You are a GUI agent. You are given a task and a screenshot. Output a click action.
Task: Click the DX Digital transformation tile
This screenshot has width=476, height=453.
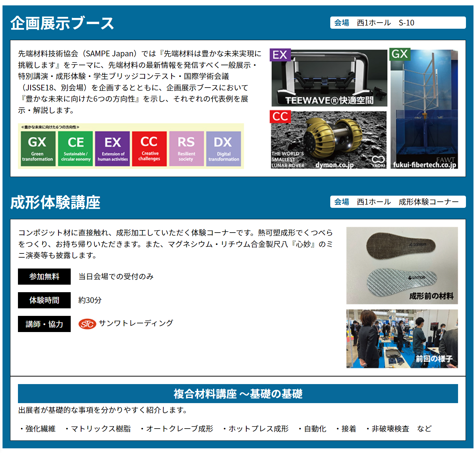pyautogui.click(x=224, y=149)
